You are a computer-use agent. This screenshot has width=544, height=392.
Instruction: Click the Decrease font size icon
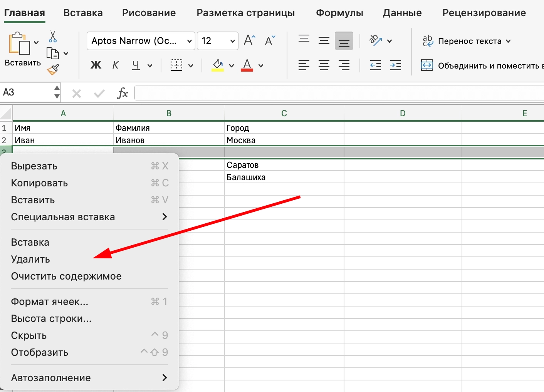pyautogui.click(x=270, y=41)
